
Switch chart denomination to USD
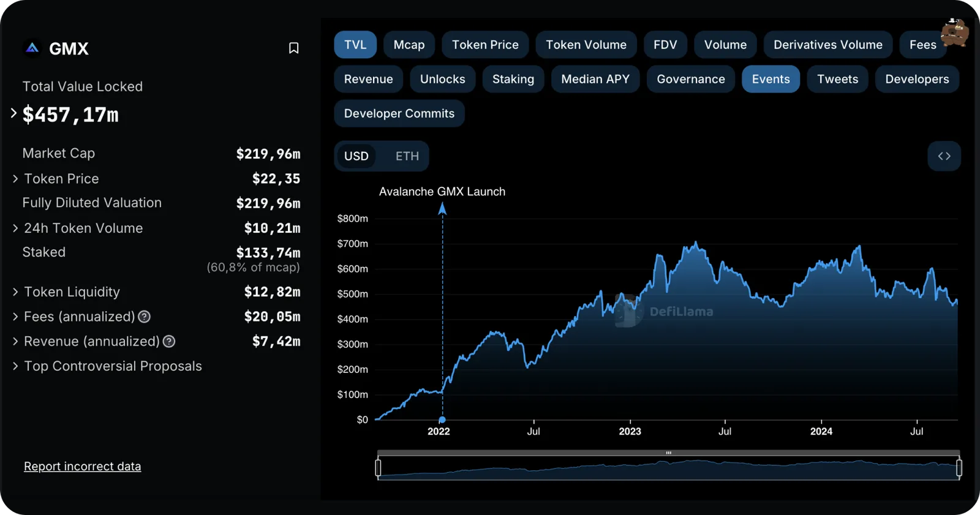coord(356,156)
